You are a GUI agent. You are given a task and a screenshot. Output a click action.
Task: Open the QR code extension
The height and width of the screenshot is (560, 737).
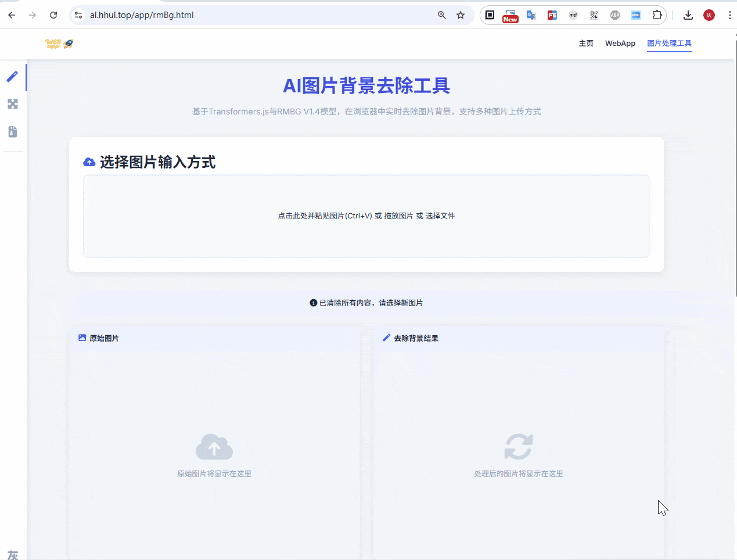click(594, 15)
